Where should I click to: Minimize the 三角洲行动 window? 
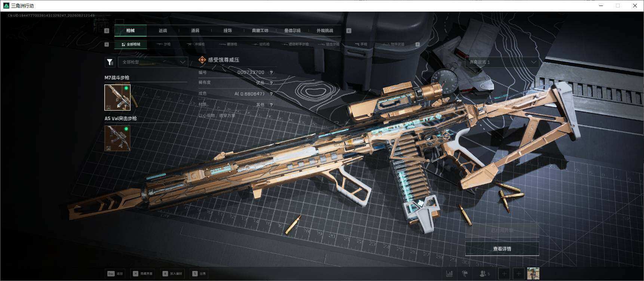[x=601, y=6]
